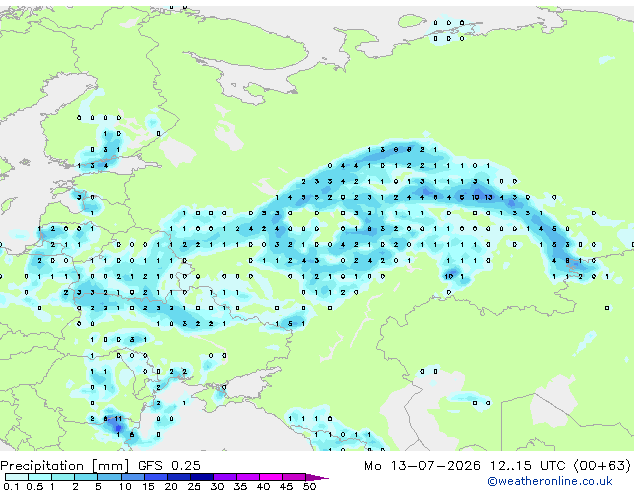Click the '15' legend scale label

[x=148, y=486]
